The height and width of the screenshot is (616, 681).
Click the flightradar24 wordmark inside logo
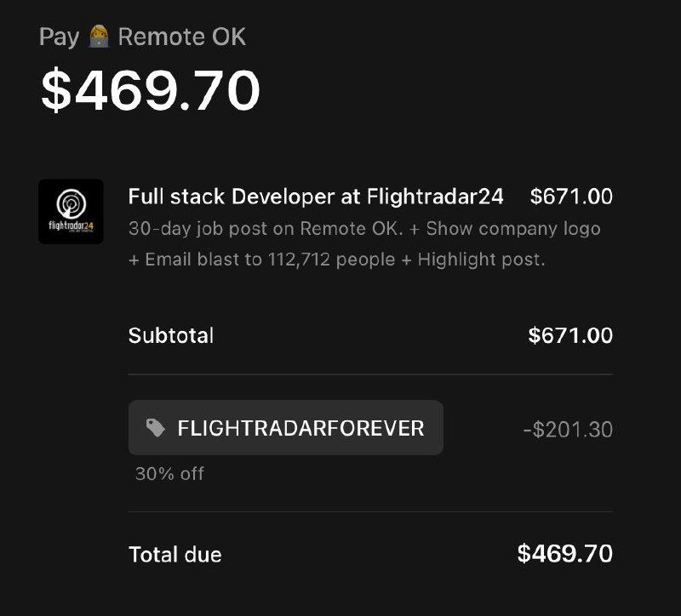pos(71,226)
